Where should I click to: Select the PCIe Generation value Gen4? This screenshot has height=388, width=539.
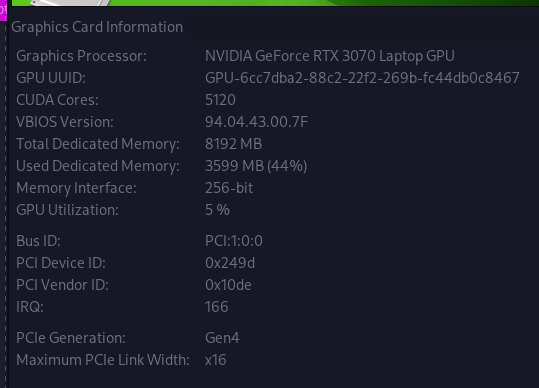tap(222, 338)
